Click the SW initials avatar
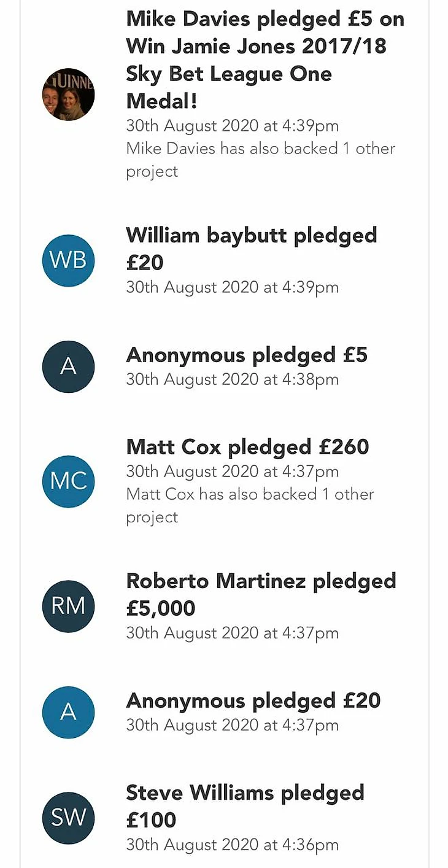The width and height of the screenshot is (448, 868). tap(68, 818)
